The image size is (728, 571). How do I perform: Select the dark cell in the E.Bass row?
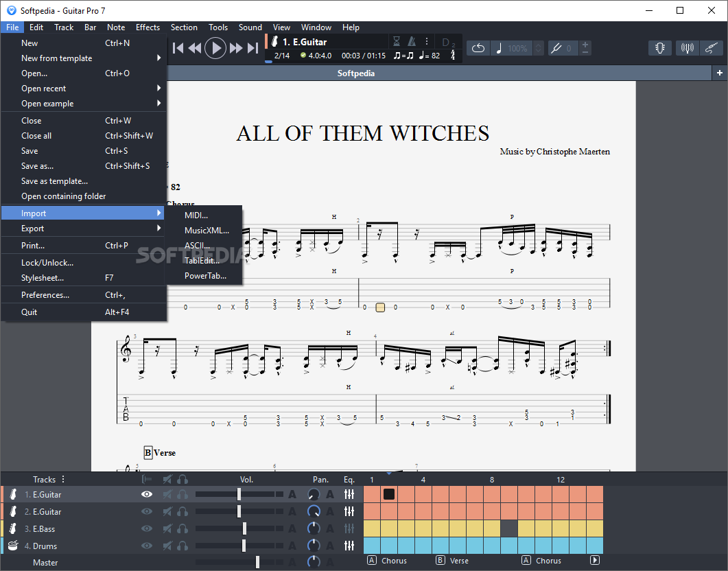click(509, 528)
